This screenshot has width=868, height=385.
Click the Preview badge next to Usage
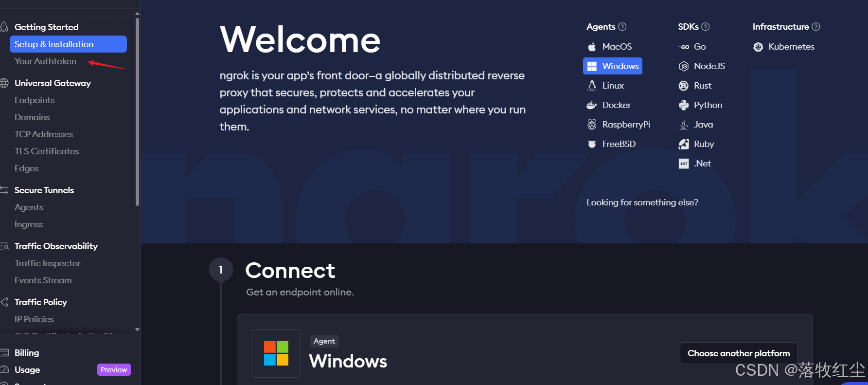click(x=114, y=370)
